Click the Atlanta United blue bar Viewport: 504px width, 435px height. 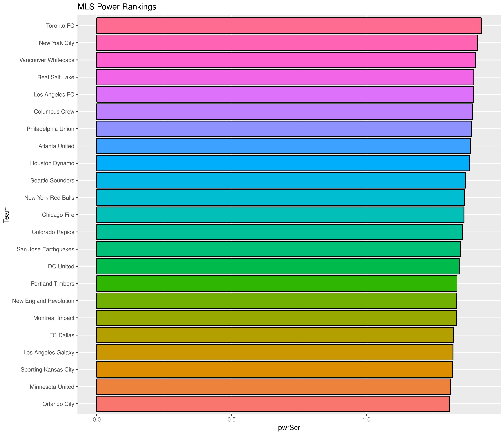(x=283, y=146)
